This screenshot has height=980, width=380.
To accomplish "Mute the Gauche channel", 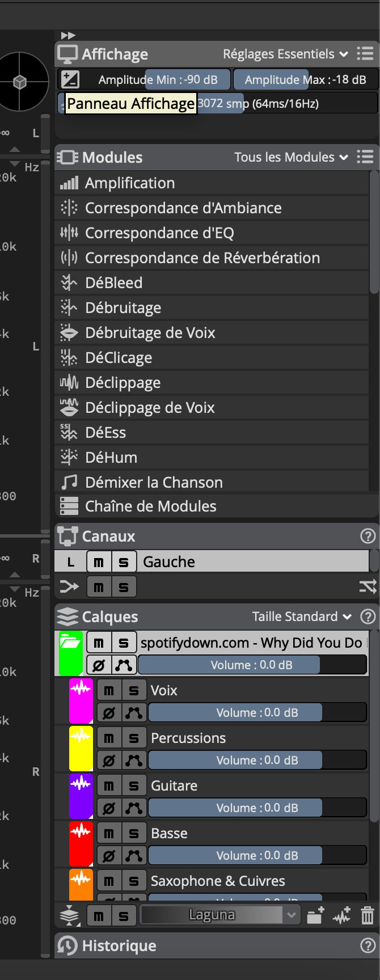I will point(99,562).
